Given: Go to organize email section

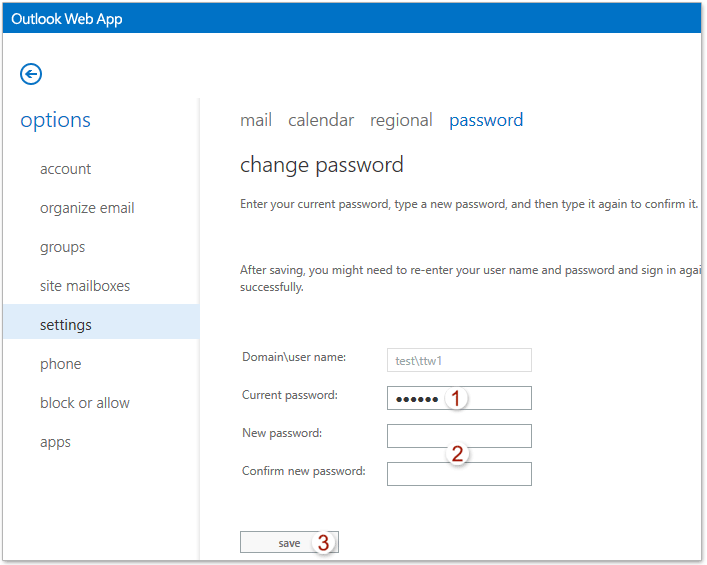Looking at the screenshot, I should [87, 208].
